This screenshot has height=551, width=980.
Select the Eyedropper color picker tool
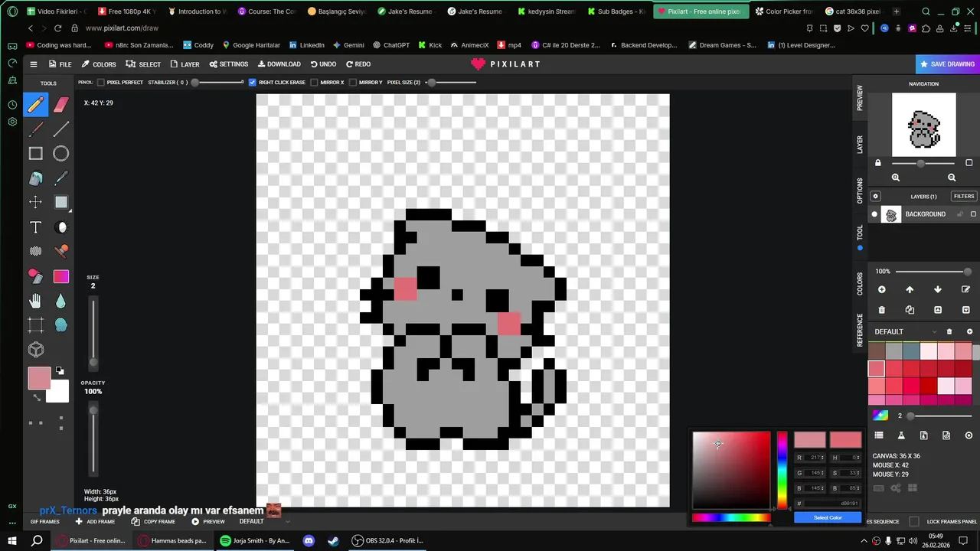point(61,178)
